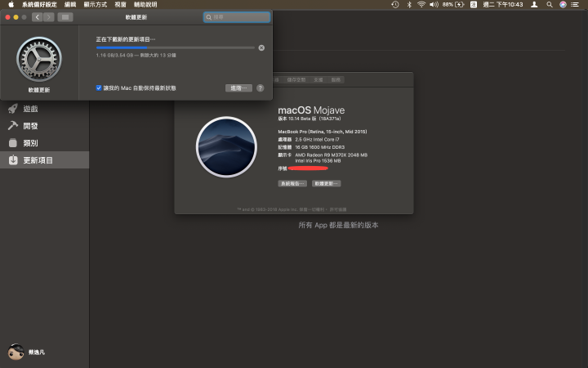Click the System Preferences search field
Screen dimensions: 588x368
pyautogui.click(x=237, y=17)
